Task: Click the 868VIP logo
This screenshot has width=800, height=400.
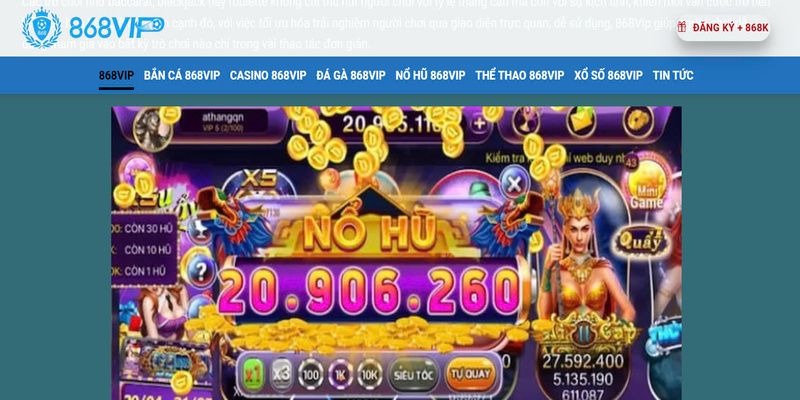Action: (93, 28)
